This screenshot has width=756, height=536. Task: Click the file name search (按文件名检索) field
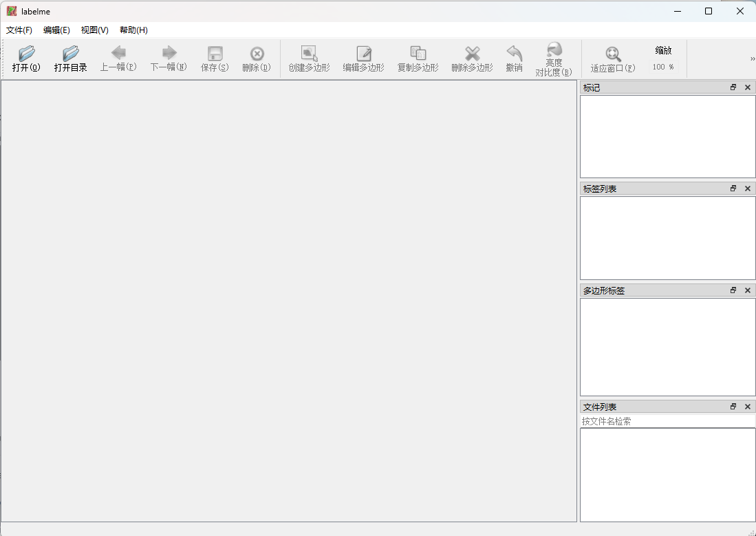(x=667, y=421)
